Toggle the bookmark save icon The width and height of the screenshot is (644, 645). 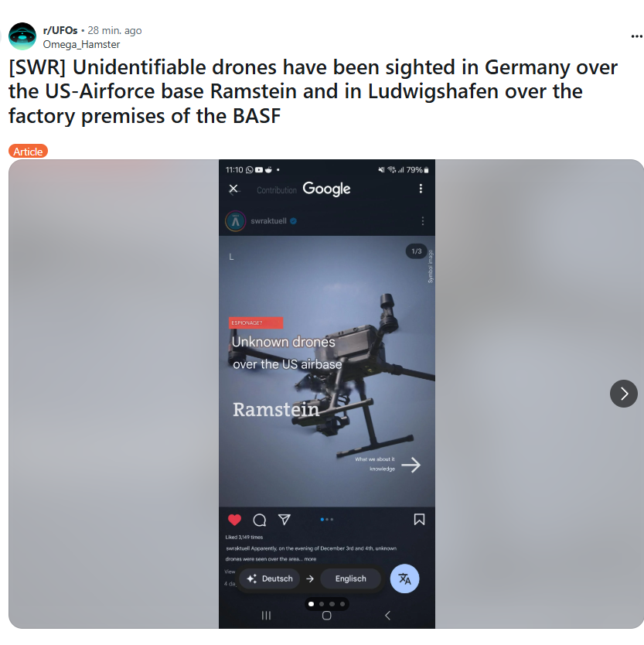(419, 520)
